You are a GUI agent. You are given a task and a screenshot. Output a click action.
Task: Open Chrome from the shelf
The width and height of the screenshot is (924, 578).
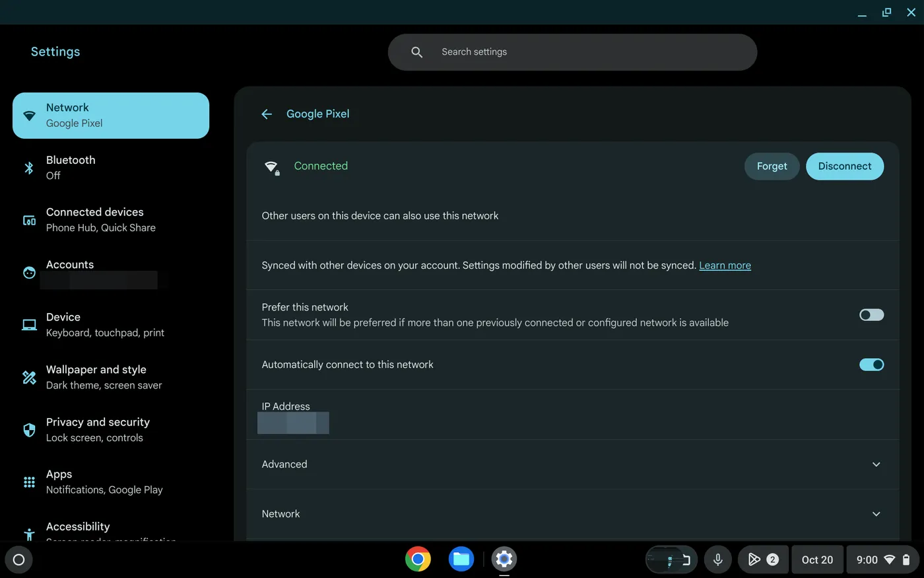tap(418, 559)
